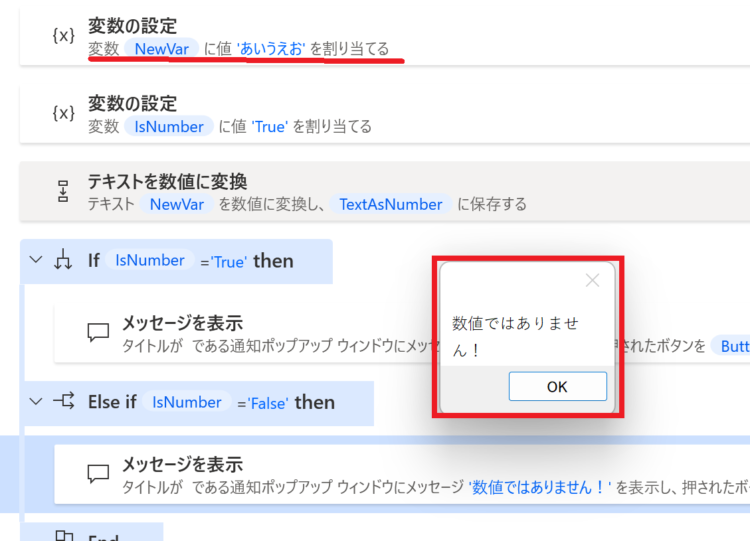The height and width of the screenshot is (541, 750).
Task: Close the 数値ではありません popup with X
Action: (x=593, y=280)
